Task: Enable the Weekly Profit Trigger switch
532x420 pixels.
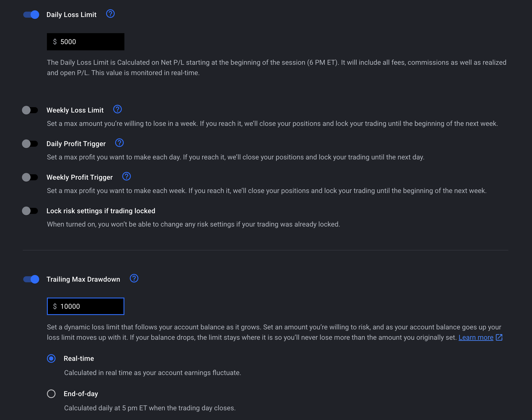Action: (30, 177)
